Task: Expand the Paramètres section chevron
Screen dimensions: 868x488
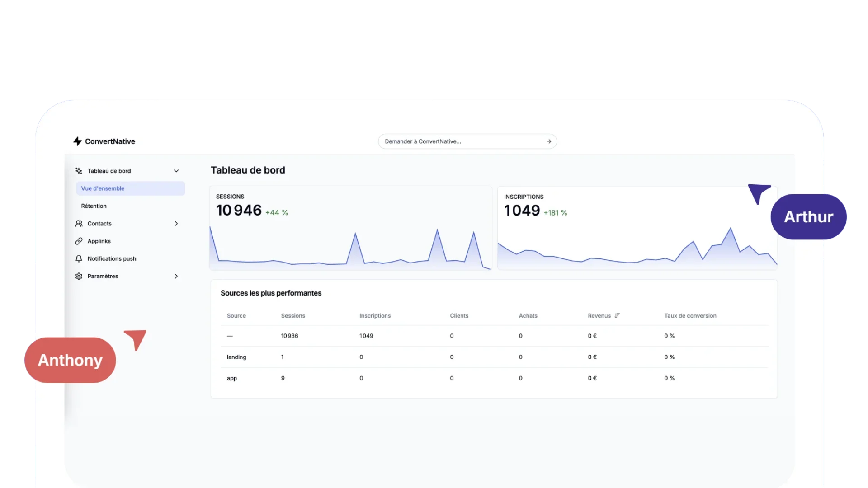Action: click(176, 276)
